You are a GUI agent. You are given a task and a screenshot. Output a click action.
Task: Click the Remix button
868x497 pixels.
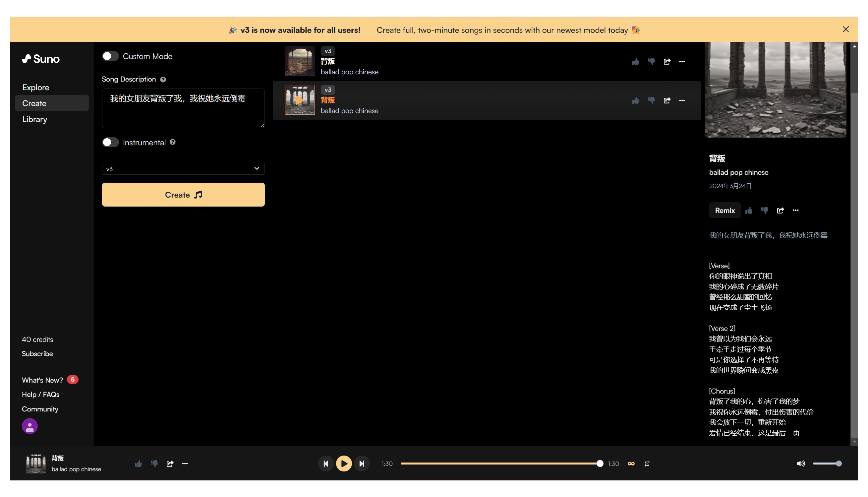[x=724, y=210]
